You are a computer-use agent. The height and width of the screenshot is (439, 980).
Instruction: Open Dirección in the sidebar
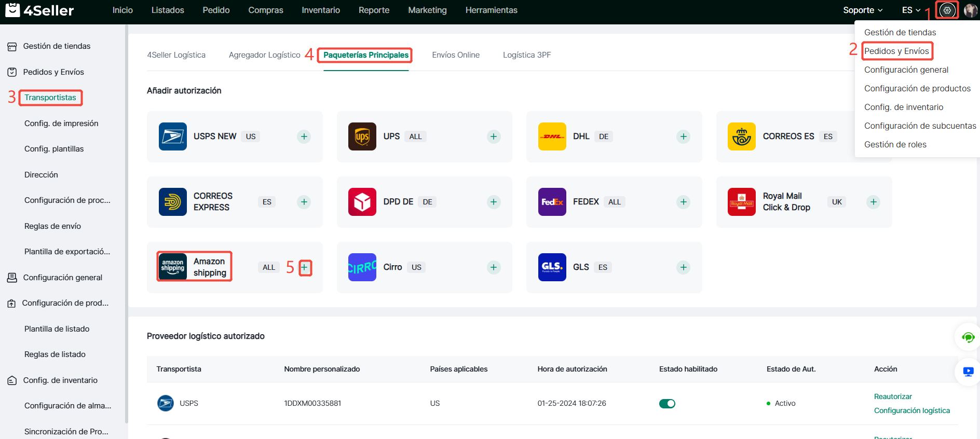point(41,175)
